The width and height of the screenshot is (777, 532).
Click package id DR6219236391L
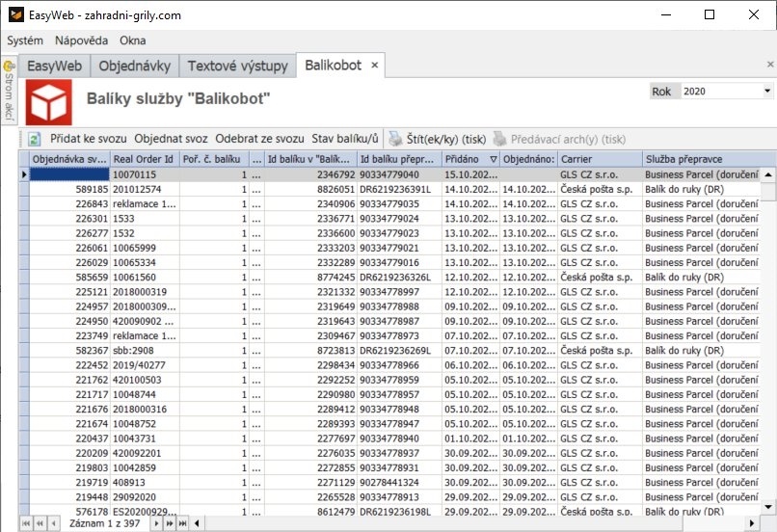399,189
